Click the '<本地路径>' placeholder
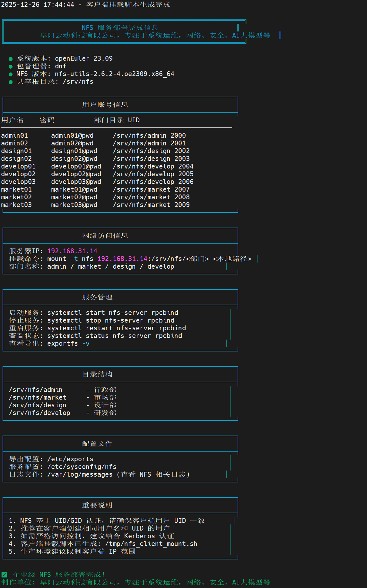The width and height of the screenshot is (367, 588). click(x=232, y=259)
